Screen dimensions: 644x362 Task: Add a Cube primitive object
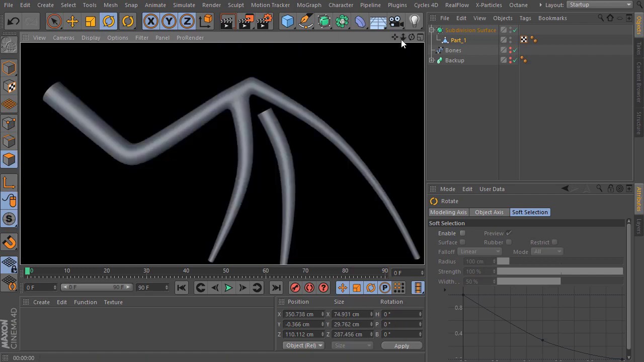287,21
